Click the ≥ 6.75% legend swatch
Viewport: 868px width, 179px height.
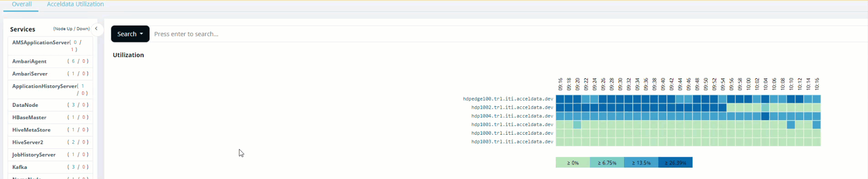[x=607, y=163]
